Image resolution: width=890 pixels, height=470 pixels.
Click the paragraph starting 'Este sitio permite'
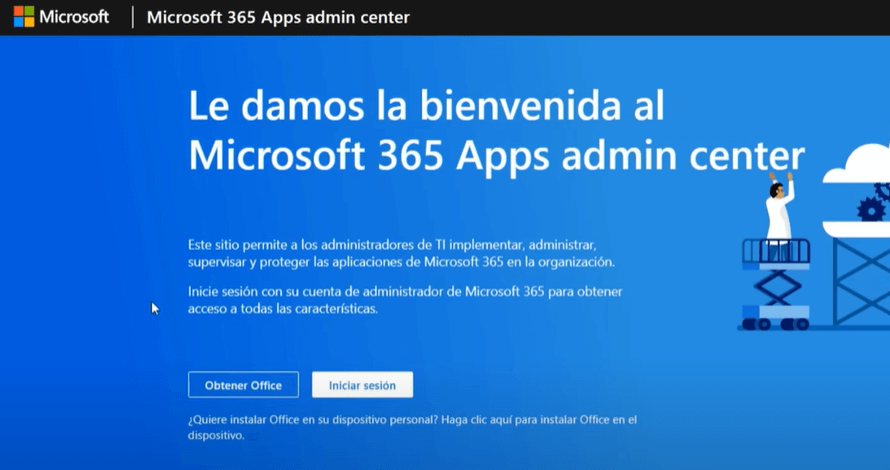point(401,254)
